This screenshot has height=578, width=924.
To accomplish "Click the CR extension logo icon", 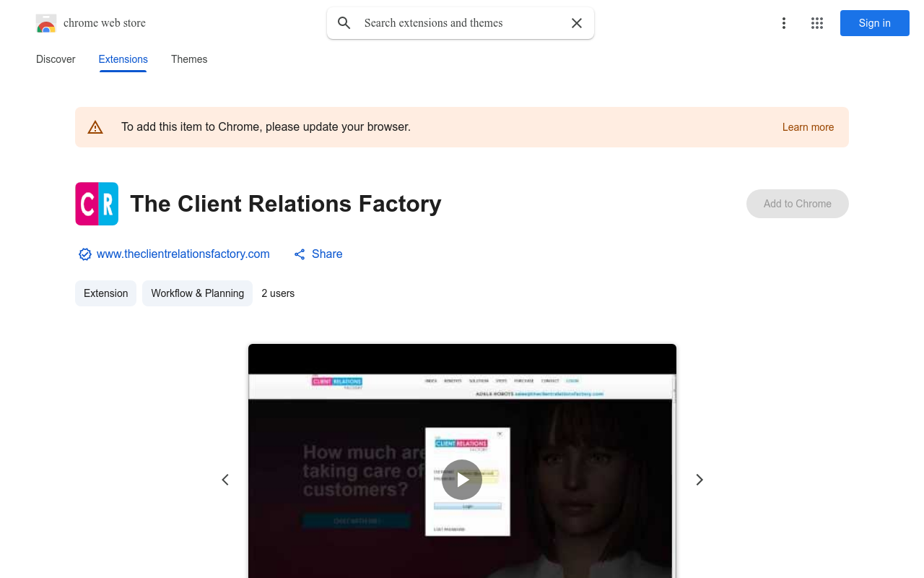I will click(x=97, y=204).
